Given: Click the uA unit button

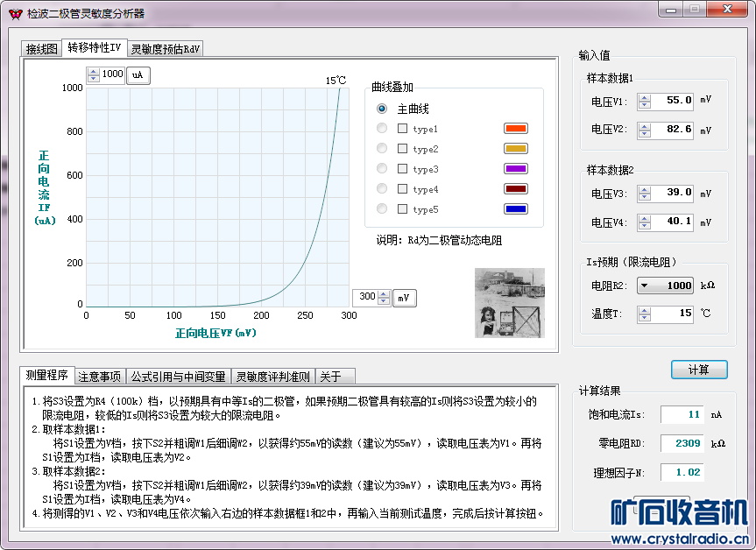Looking at the screenshot, I should tap(138, 75).
